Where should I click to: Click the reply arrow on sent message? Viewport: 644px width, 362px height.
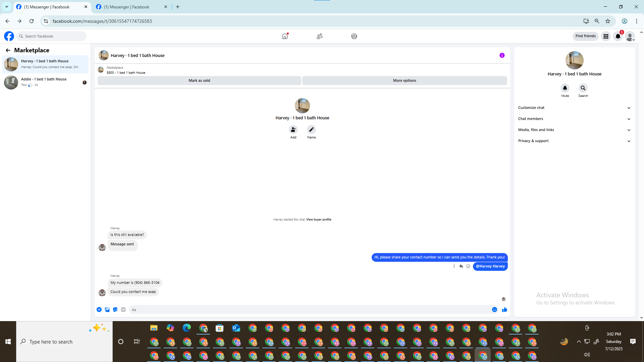(x=461, y=266)
